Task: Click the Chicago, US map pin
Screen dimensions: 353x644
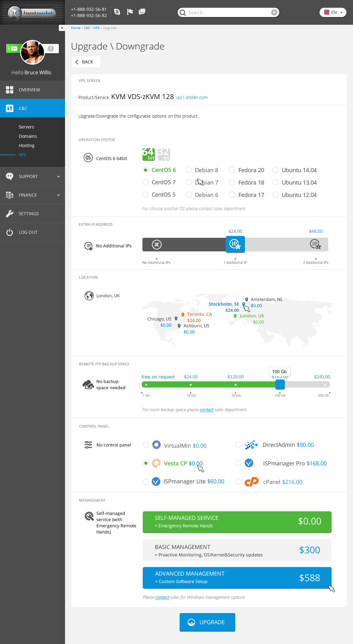Action: click(176, 319)
